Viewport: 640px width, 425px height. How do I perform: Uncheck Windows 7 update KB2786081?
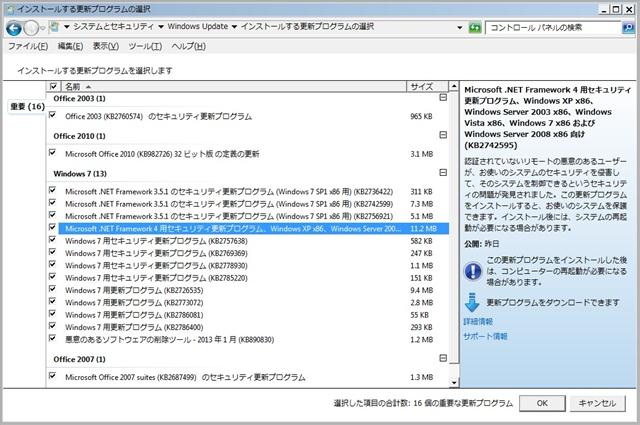pos(52,314)
